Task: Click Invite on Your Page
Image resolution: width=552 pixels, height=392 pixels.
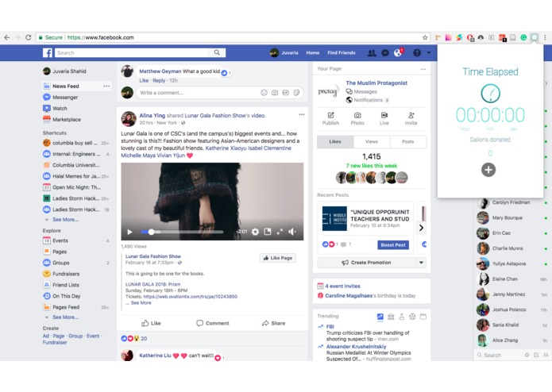Action: pos(411,119)
